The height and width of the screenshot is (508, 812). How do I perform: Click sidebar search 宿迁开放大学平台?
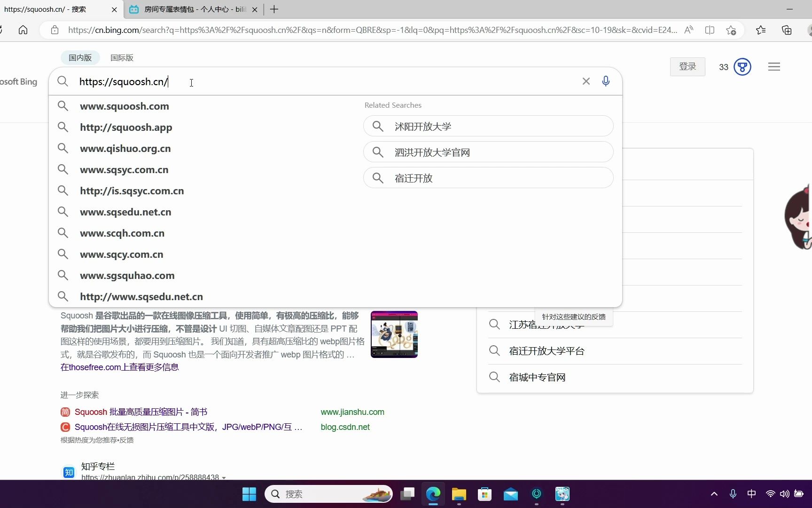pyautogui.click(x=547, y=351)
